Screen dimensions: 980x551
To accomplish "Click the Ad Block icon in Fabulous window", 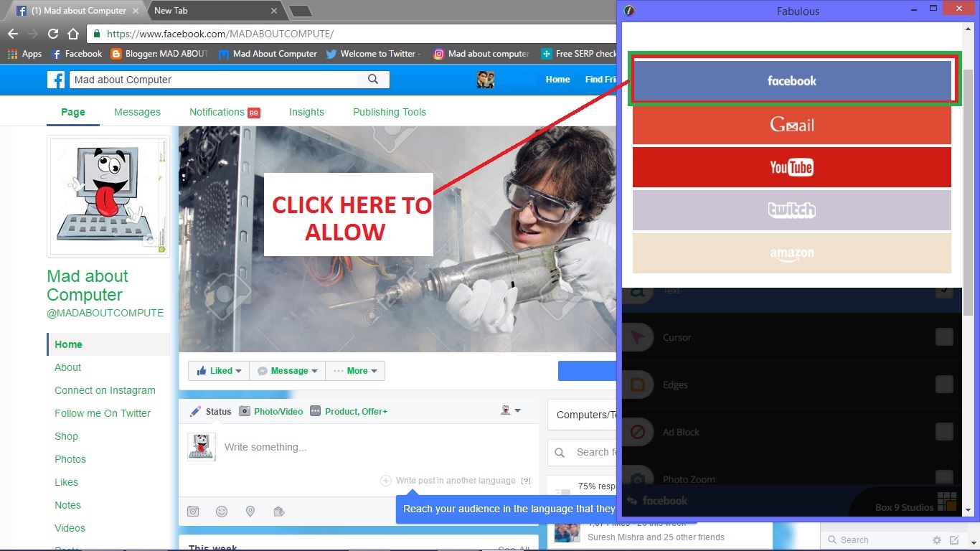I will click(x=636, y=432).
